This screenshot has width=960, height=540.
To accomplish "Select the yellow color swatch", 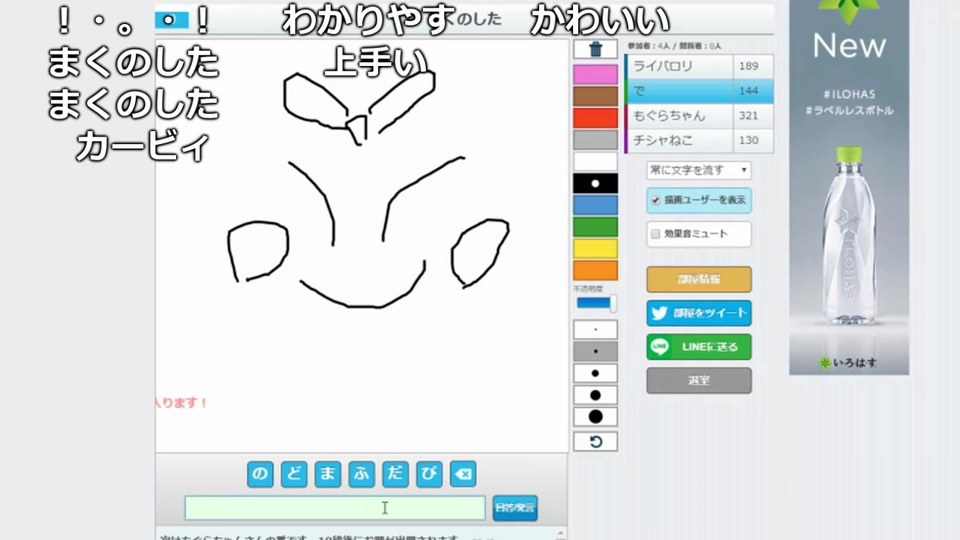I will (x=595, y=249).
